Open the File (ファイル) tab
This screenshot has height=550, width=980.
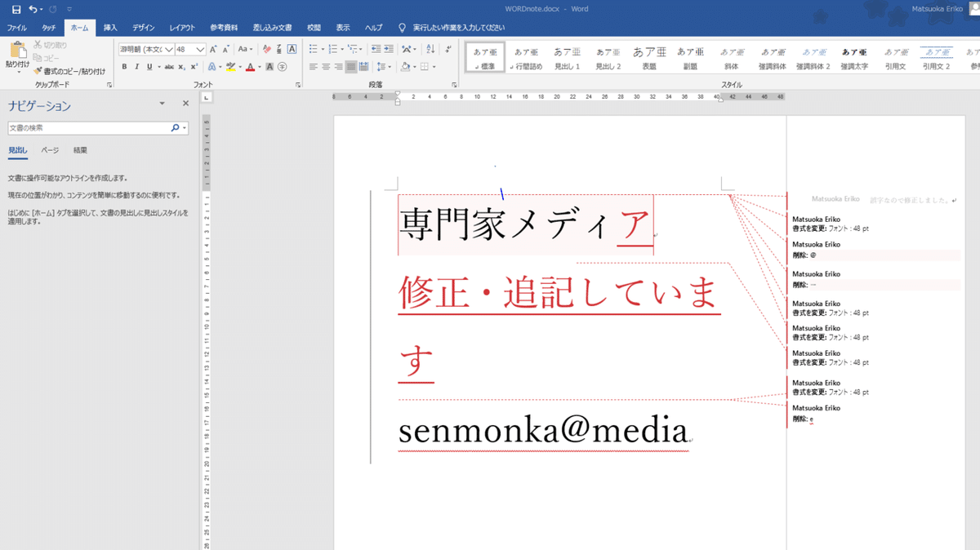pyautogui.click(x=17, y=28)
